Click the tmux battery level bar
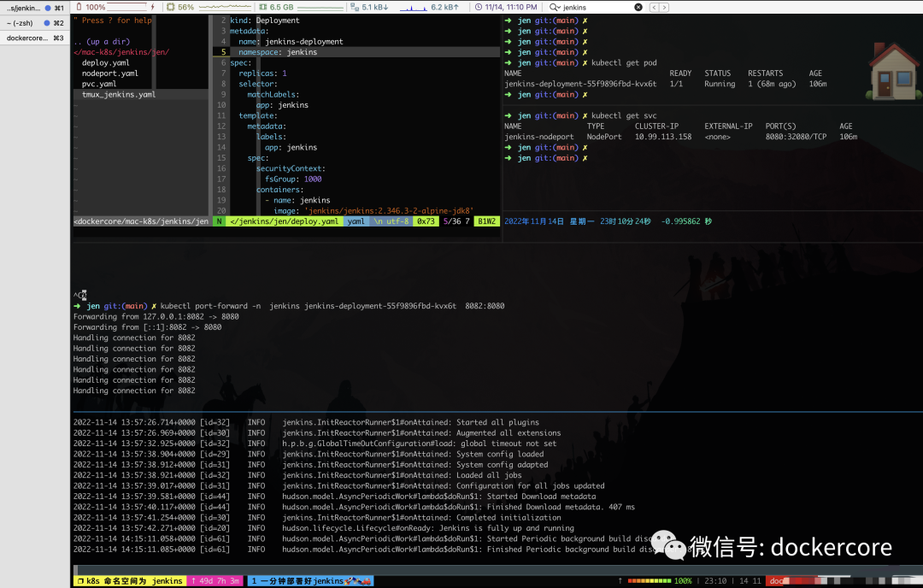Screen dimensions: 923x588 [650, 581]
